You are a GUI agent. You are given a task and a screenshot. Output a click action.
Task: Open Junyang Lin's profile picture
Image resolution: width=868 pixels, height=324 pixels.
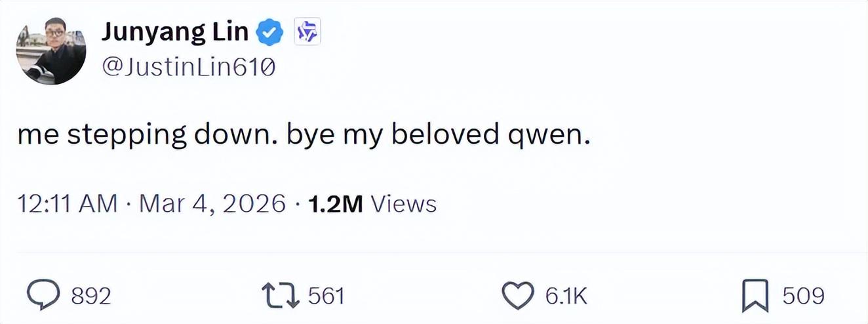[51, 50]
